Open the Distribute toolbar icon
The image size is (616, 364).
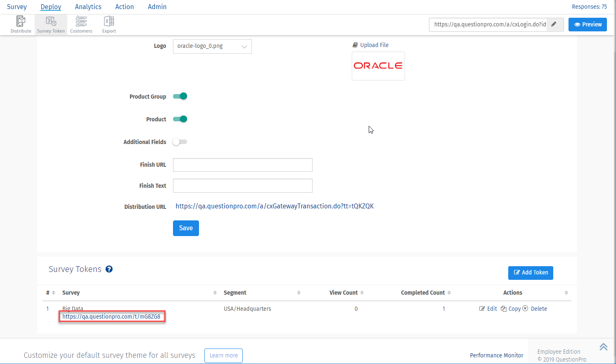pyautogui.click(x=21, y=24)
